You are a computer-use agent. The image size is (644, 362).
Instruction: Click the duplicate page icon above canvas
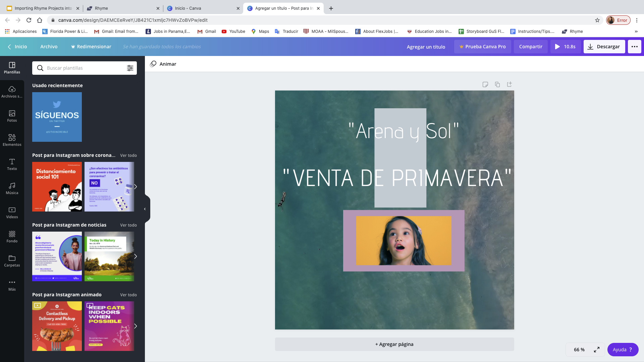(x=497, y=84)
